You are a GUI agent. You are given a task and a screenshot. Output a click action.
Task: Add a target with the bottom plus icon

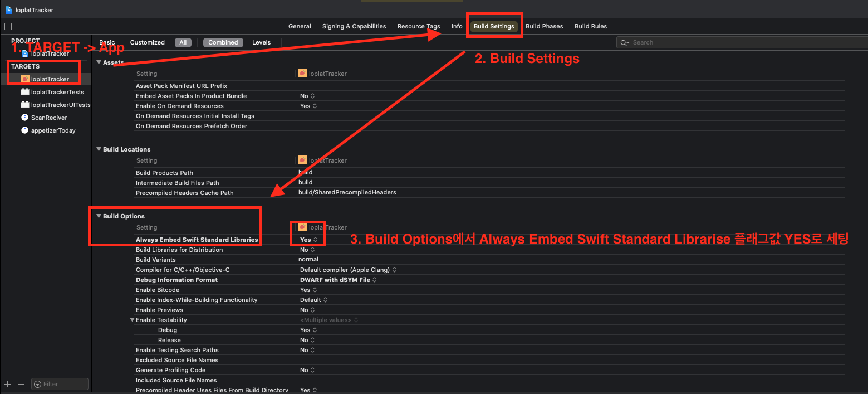click(x=8, y=384)
